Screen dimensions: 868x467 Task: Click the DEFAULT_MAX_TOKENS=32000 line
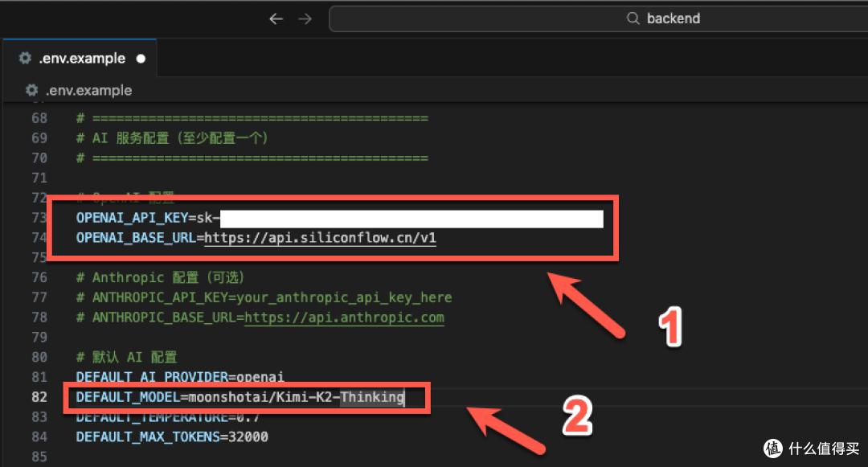[172, 436]
